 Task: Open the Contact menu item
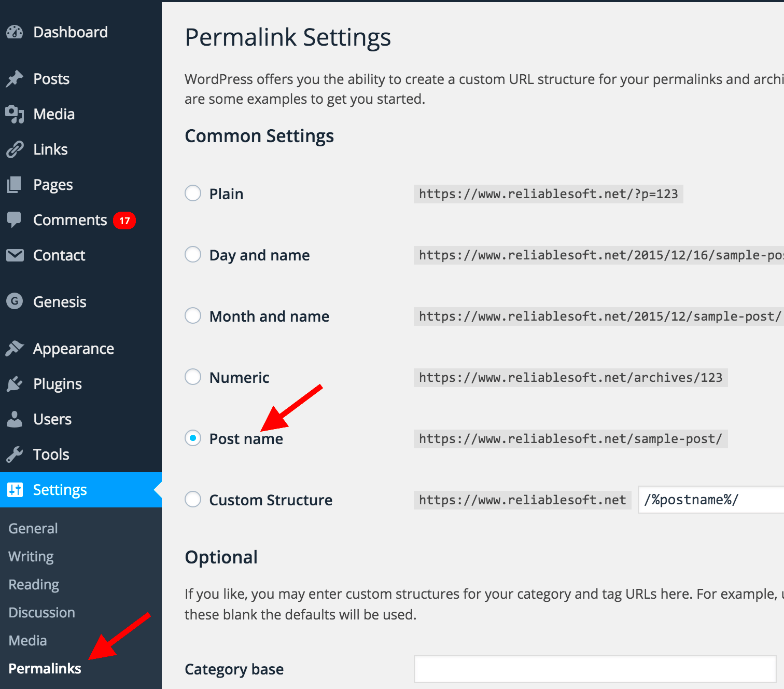click(59, 255)
